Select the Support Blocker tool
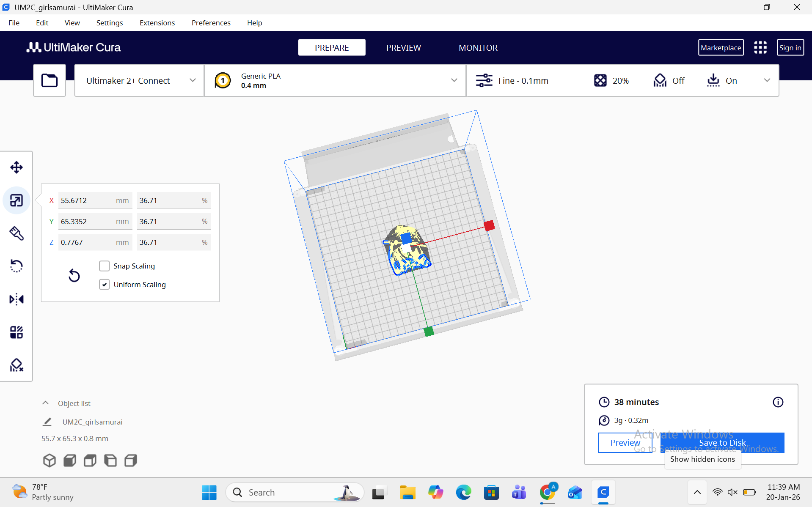This screenshot has height=507, width=812. 17,365
